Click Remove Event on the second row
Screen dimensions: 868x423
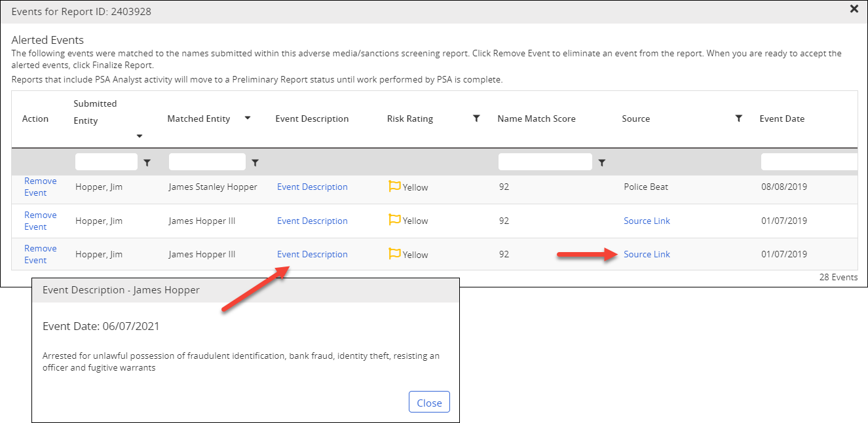tap(40, 220)
